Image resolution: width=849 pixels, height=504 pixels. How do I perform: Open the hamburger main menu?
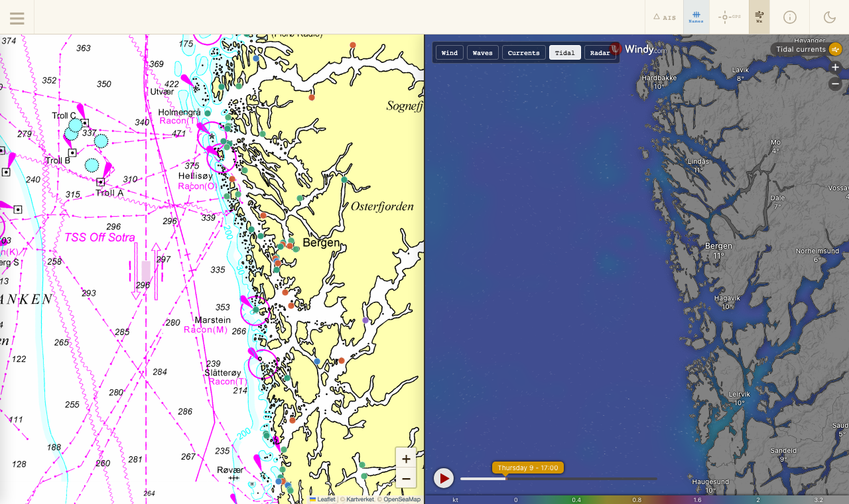17,18
